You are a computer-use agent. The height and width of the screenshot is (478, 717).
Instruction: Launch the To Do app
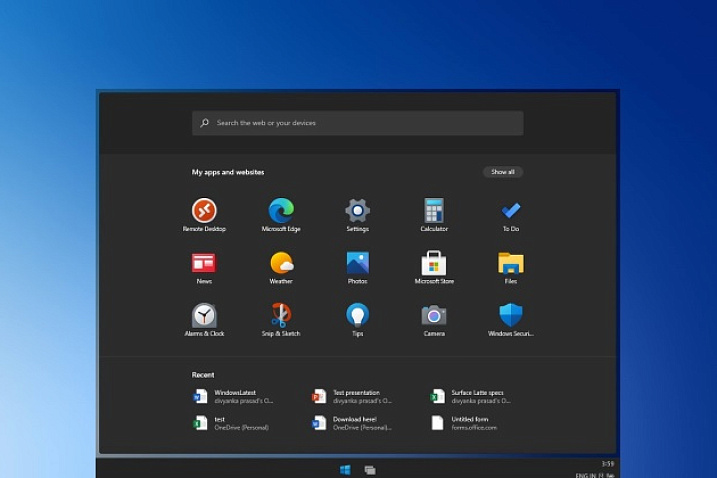[511, 215]
